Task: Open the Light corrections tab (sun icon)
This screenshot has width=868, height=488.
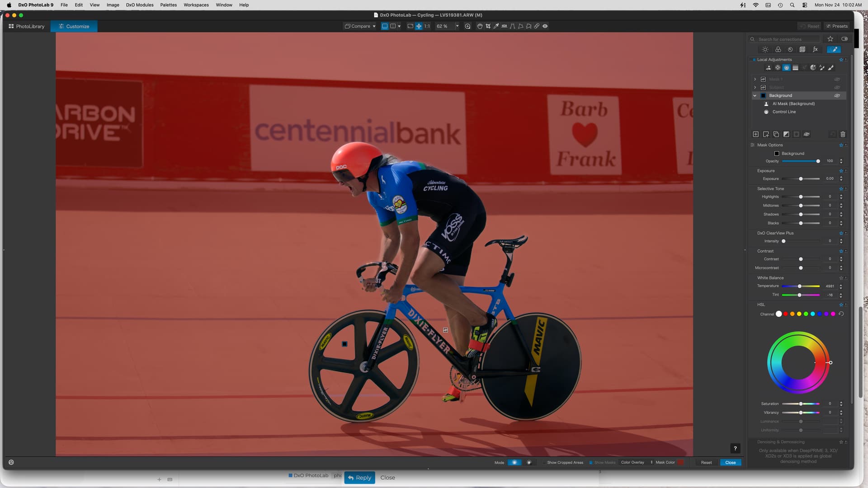Action: (x=765, y=50)
